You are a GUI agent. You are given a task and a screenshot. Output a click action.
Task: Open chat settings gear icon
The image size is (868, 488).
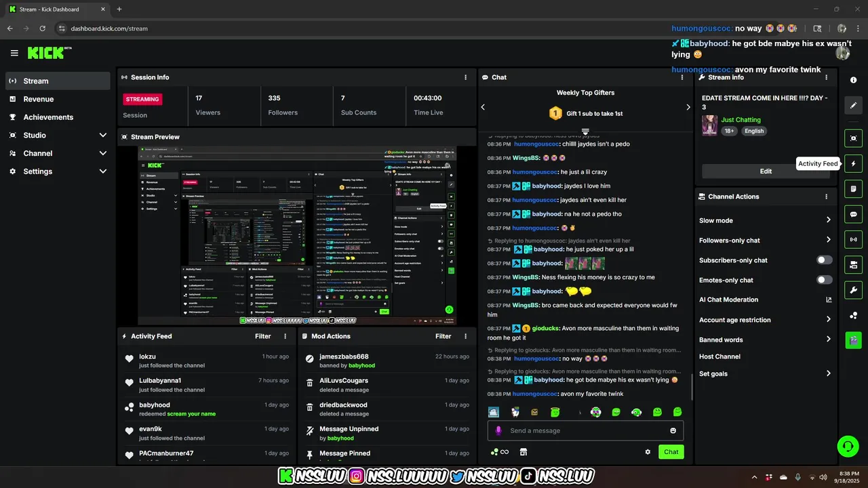(x=648, y=452)
